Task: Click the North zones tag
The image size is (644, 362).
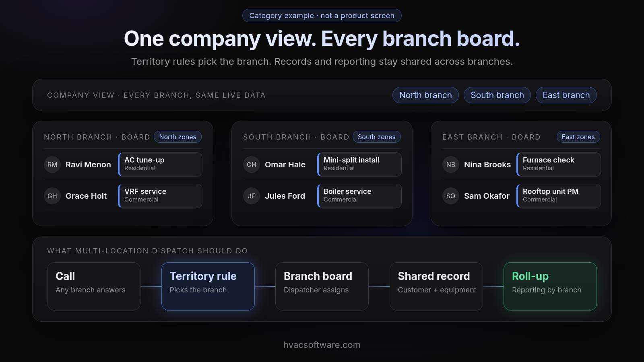Action: (178, 137)
